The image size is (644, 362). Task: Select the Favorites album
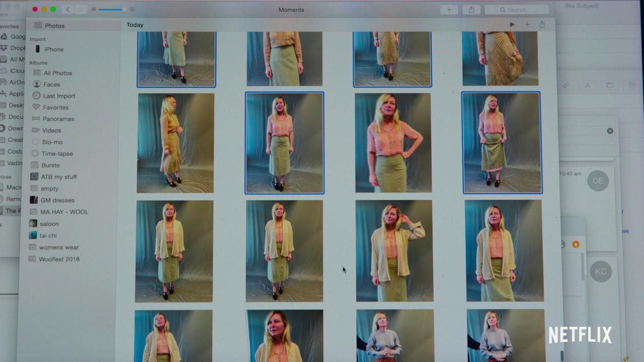point(55,108)
